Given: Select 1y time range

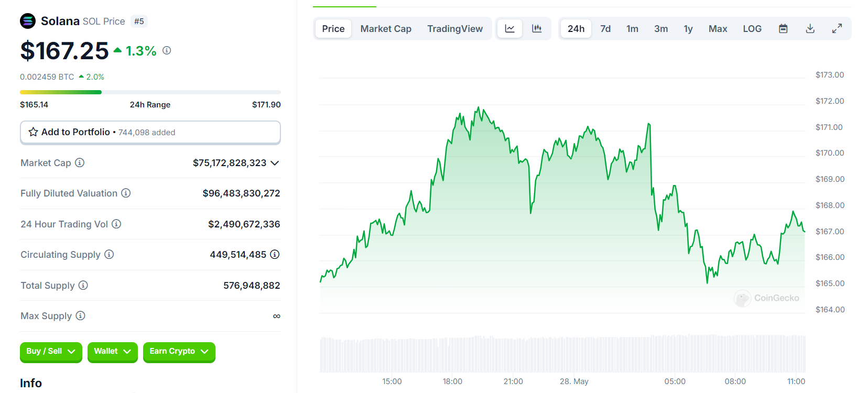Looking at the screenshot, I should point(688,29).
